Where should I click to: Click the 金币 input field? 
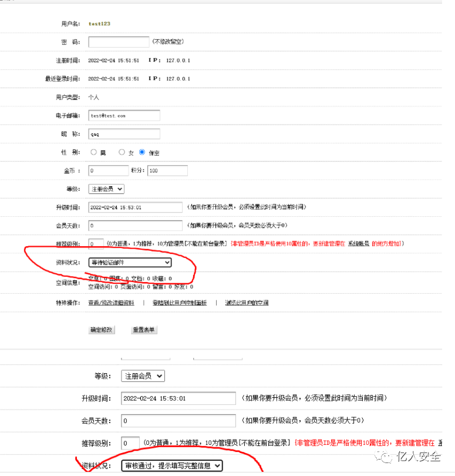pos(108,170)
